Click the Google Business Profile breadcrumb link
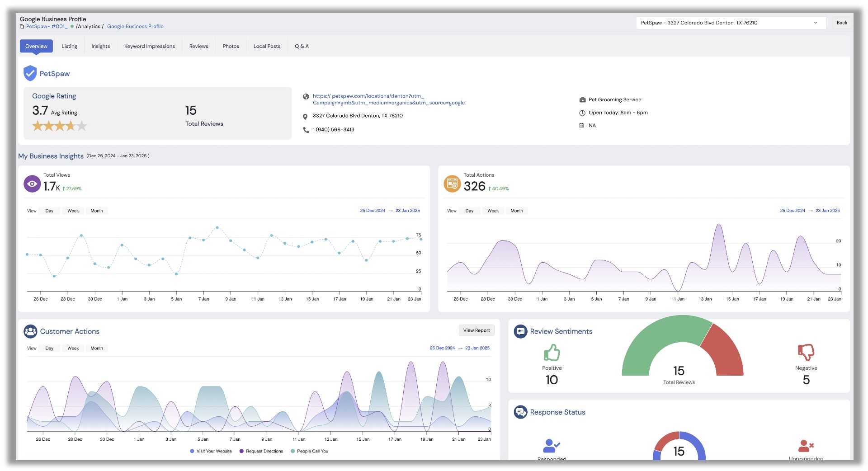868x471 pixels. coord(135,27)
